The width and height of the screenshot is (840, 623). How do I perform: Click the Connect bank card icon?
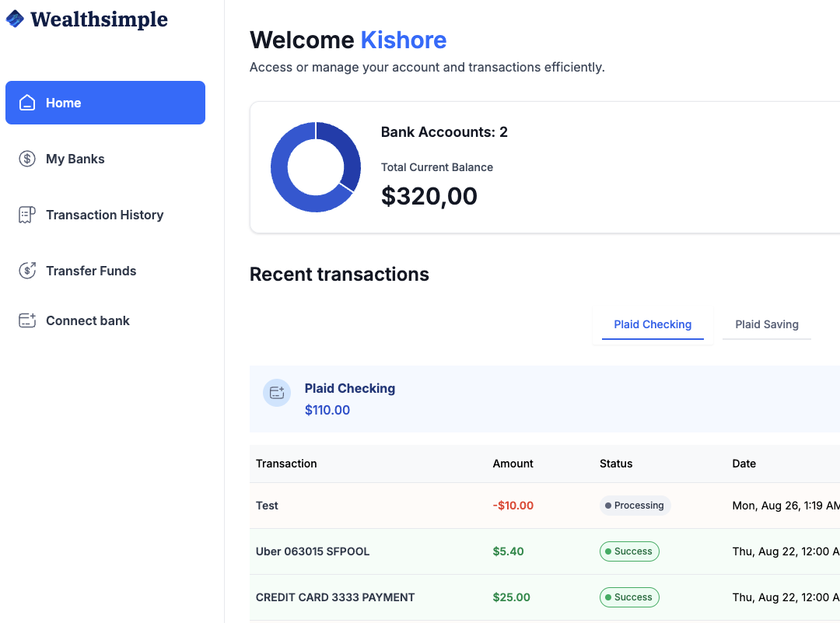tap(27, 320)
